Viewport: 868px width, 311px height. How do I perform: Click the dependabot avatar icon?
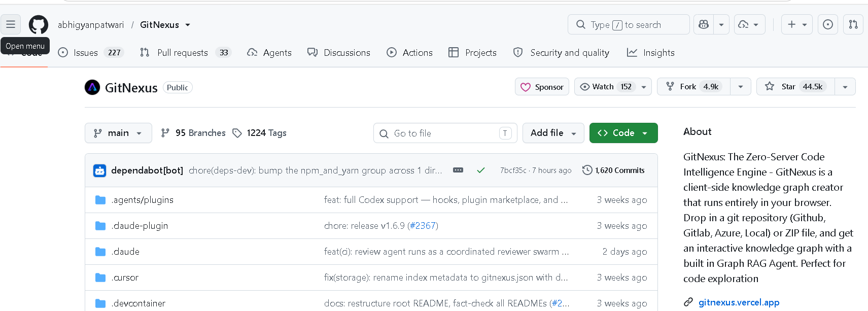click(100, 171)
